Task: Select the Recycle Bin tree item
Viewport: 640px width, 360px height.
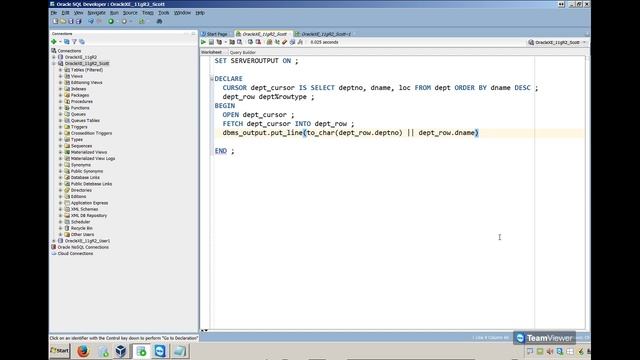Action: coord(82,228)
